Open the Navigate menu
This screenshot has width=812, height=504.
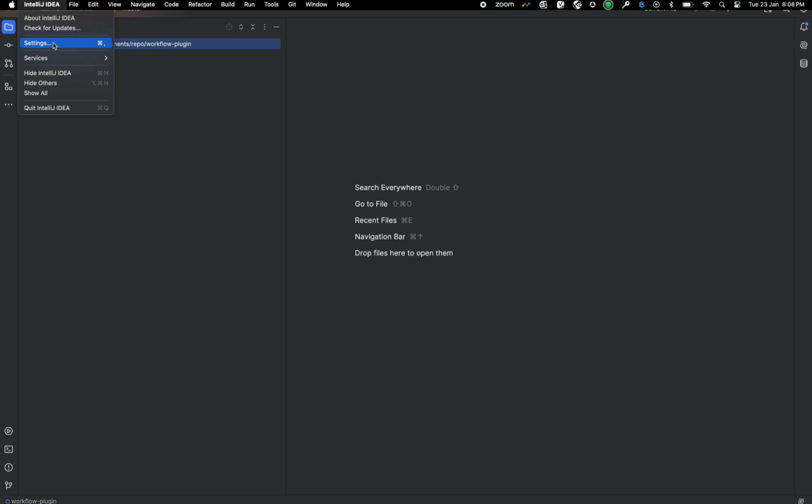[x=143, y=5]
